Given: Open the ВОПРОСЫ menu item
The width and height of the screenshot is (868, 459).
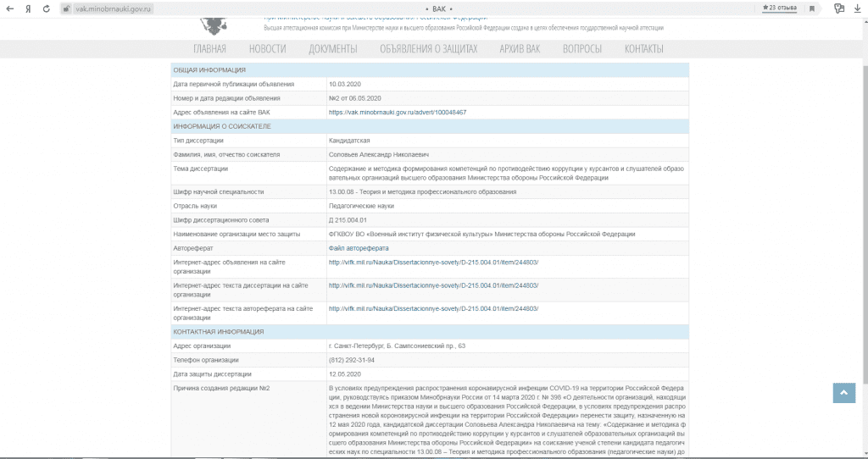Looking at the screenshot, I should (581, 49).
